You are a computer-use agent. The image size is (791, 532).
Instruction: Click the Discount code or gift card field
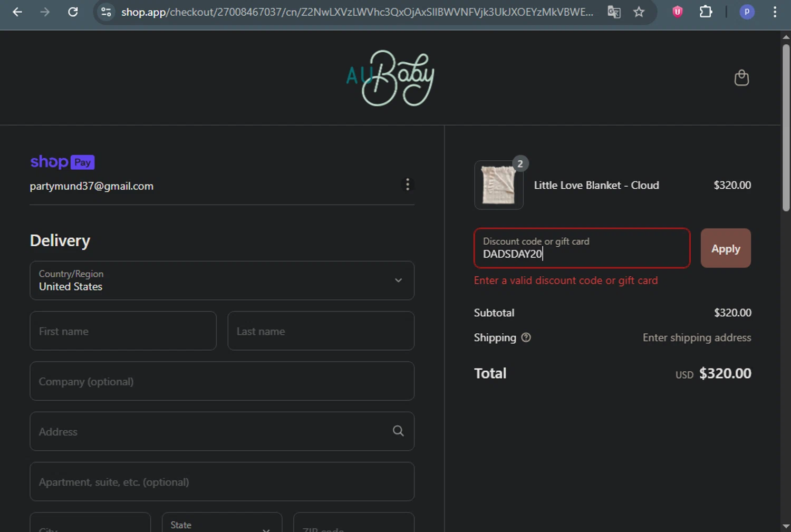coord(582,248)
